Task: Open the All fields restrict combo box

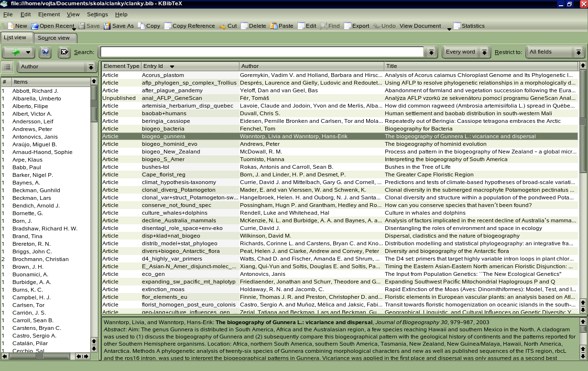Action: (555, 52)
